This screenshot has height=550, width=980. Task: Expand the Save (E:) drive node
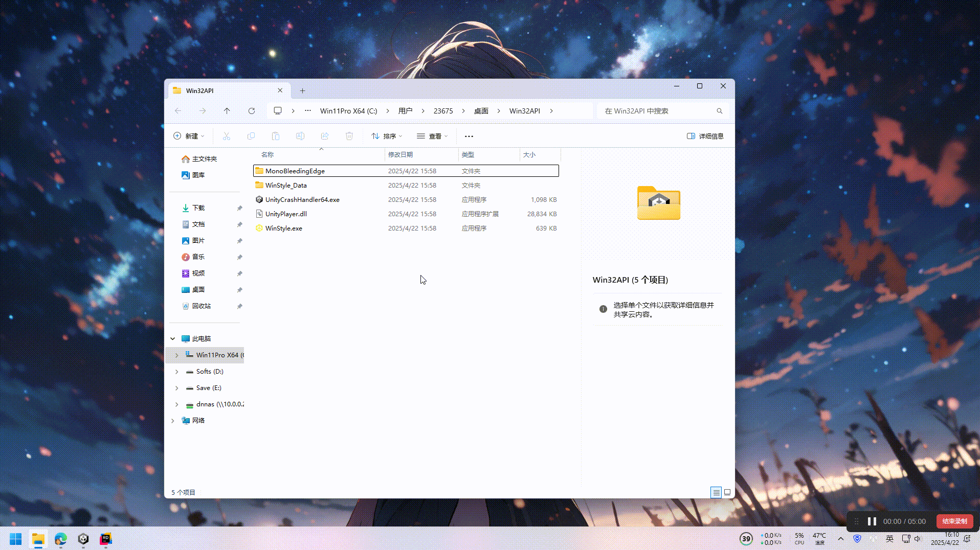coord(177,388)
